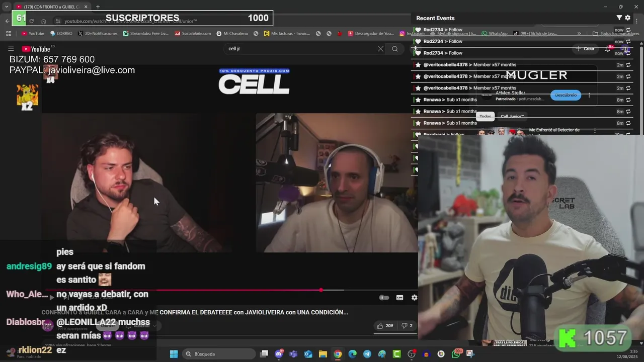
Task: Open the Recent Events settings gear
Action: pyautogui.click(x=627, y=18)
